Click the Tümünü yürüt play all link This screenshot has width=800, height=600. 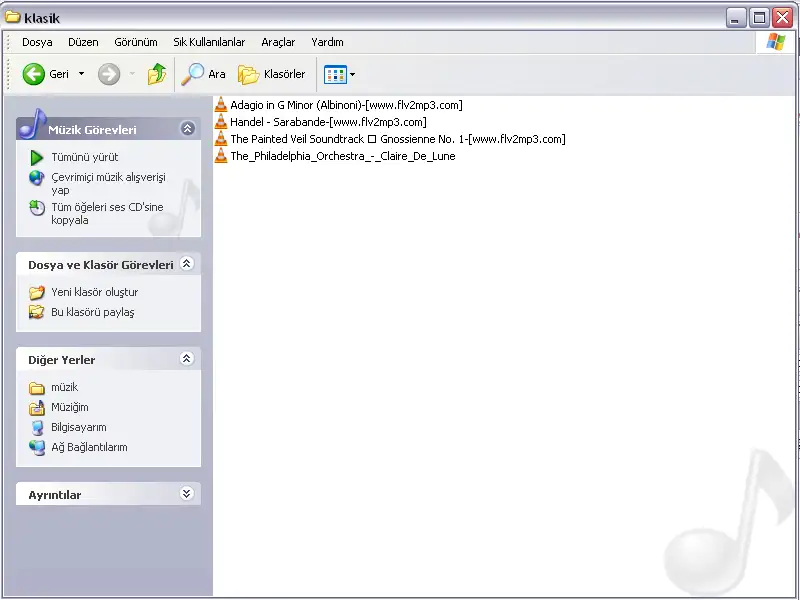pyautogui.click(x=84, y=157)
